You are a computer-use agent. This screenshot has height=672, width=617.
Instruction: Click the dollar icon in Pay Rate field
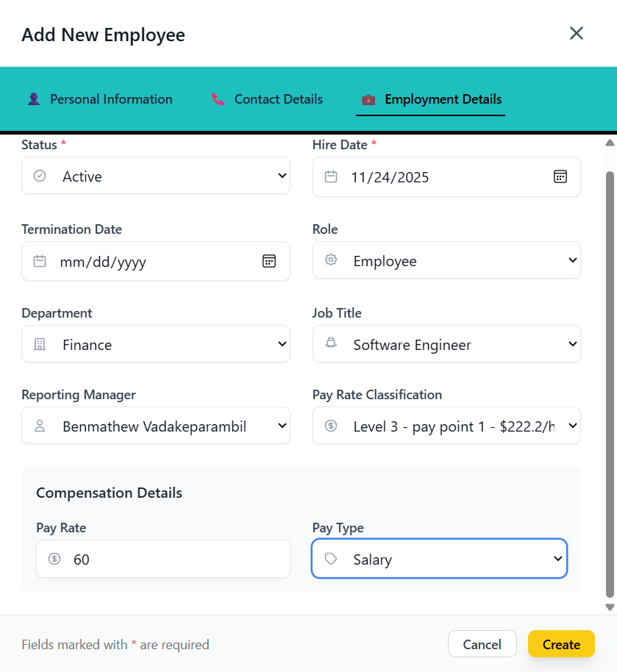point(54,559)
